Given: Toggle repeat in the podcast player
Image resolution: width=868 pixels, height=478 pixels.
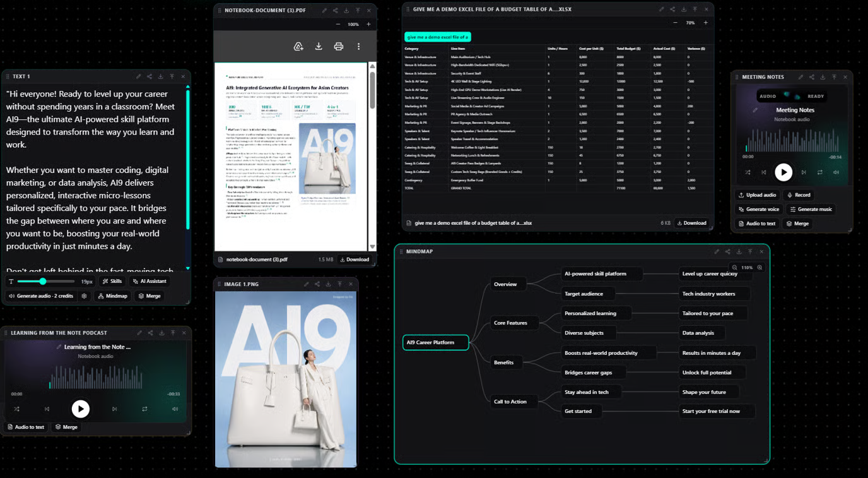Looking at the screenshot, I should [x=144, y=409].
